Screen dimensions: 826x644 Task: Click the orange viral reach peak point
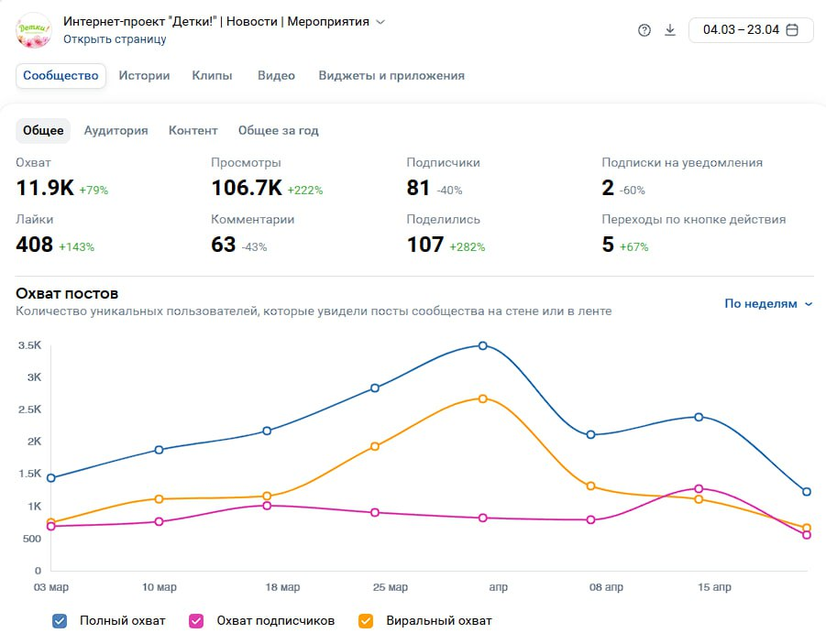click(x=483, y=398)
